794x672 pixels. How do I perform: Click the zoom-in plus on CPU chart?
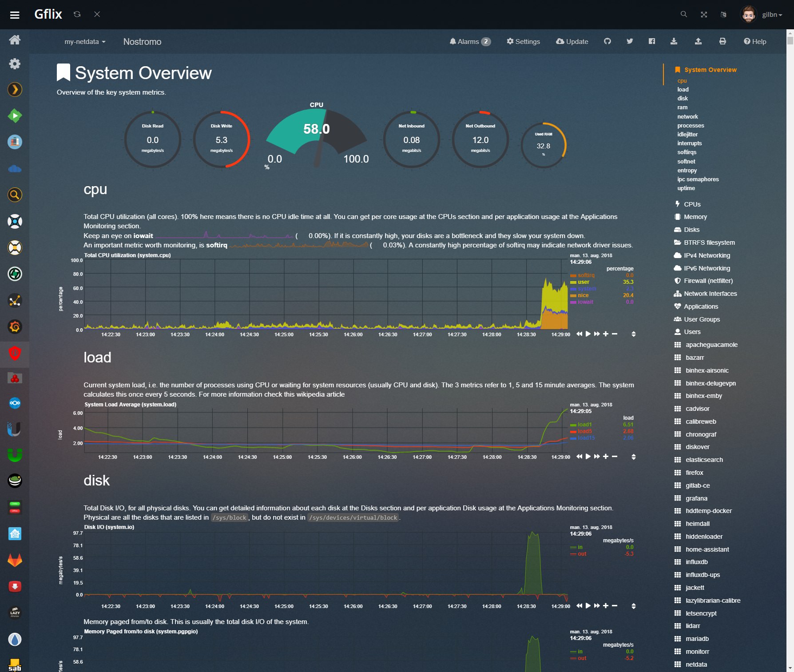click(605, 334)
